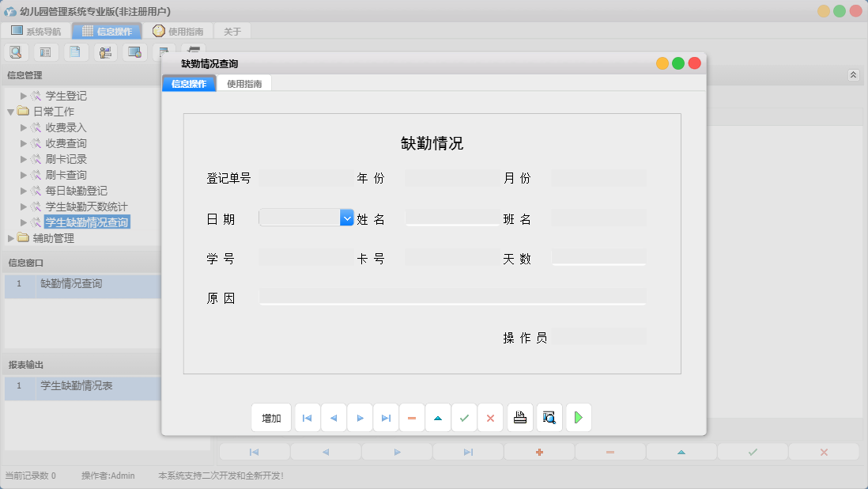Collapse the right panel with the double chevron
The width and height of the screenshot is (868, 489).
[853, 74]
